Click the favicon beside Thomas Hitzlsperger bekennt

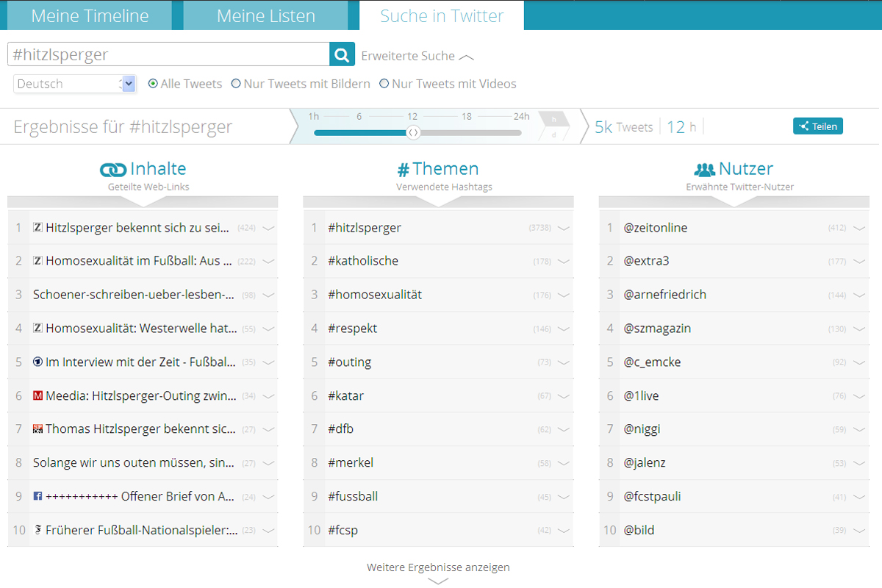pyautogui.click(x=38, y=429)
